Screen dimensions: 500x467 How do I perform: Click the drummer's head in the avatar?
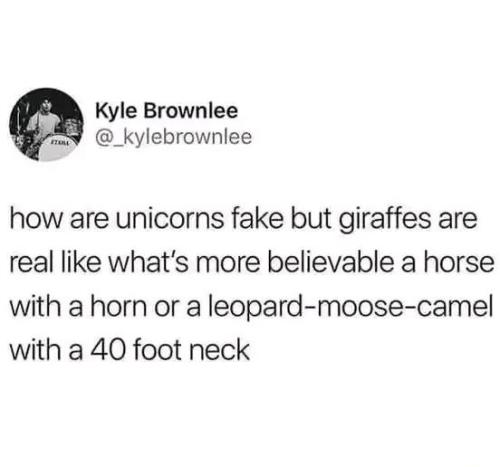point(46,105)
